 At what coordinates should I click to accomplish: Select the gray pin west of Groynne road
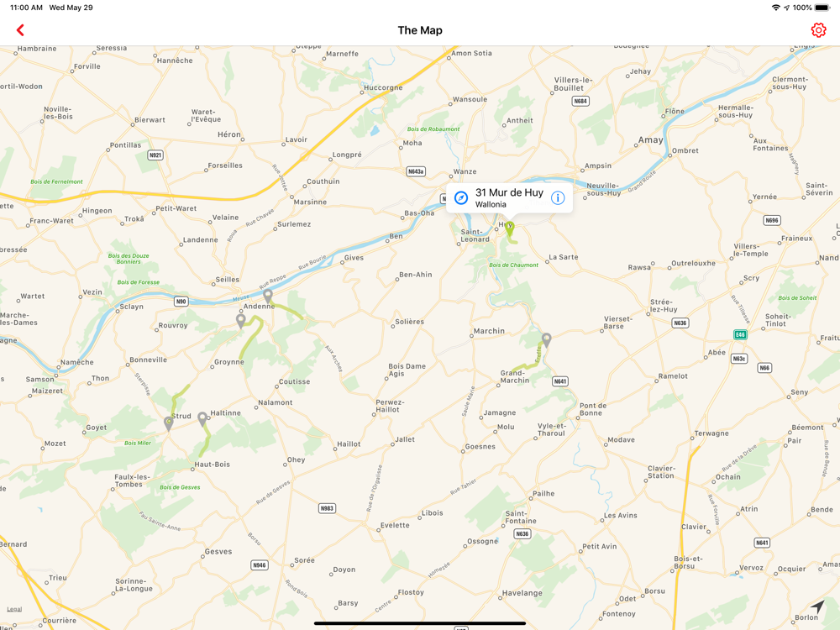point(241,321)
